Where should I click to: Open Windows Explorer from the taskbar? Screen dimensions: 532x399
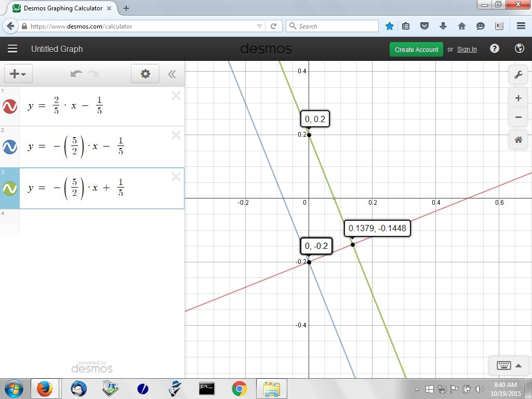[x=271, y=389]
